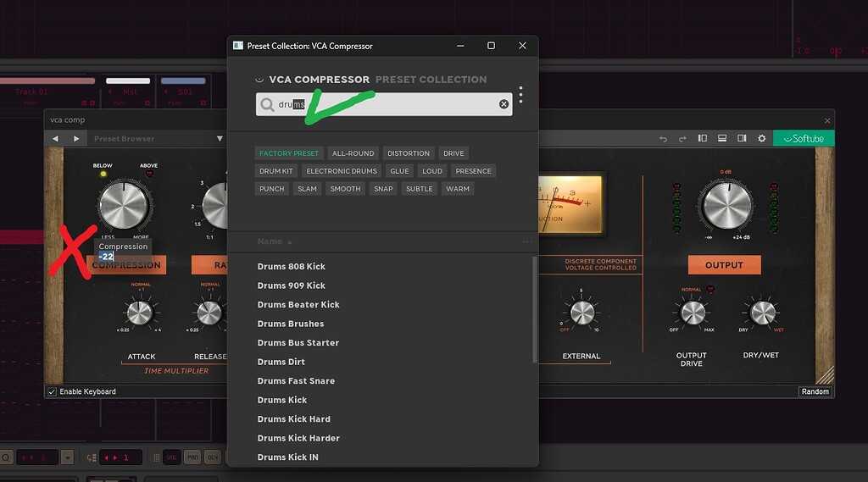Toggle right panel layout in vca comp
This screenshot has height=482, width=868.
(x=742, y=138)
